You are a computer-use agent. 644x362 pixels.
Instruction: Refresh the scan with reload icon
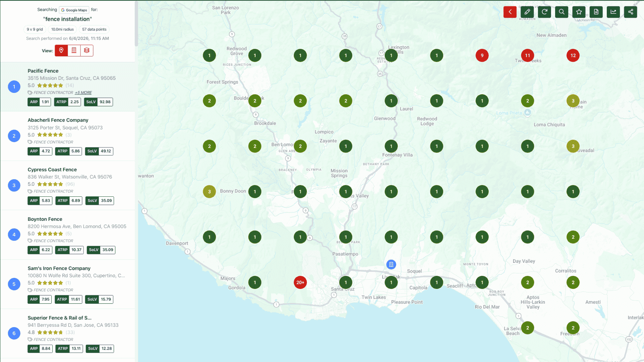544,12
